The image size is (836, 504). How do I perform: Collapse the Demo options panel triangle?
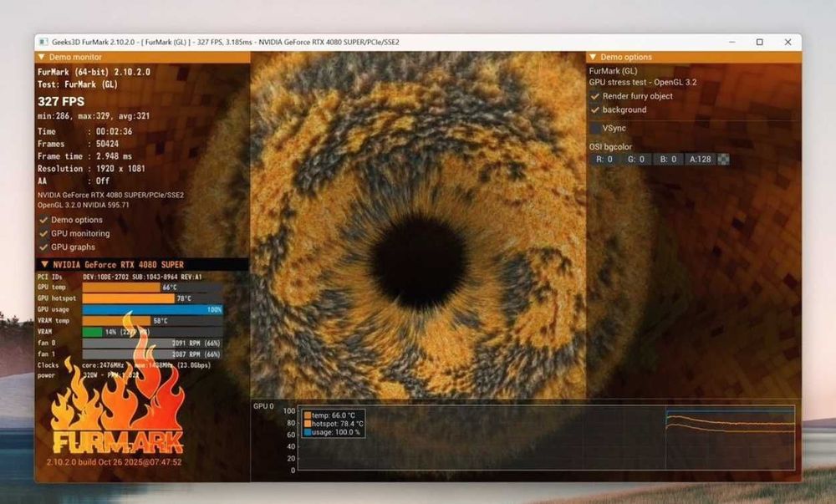tap(593, 57)
